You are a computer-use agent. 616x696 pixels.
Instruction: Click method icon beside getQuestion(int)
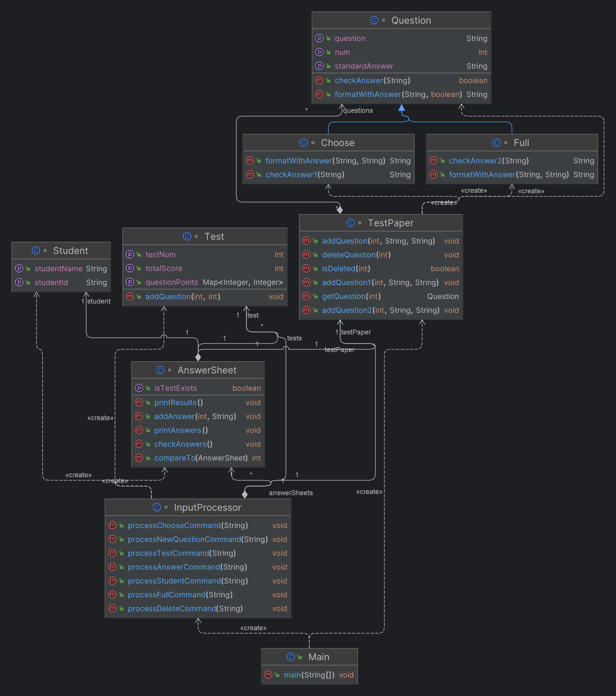307,296
